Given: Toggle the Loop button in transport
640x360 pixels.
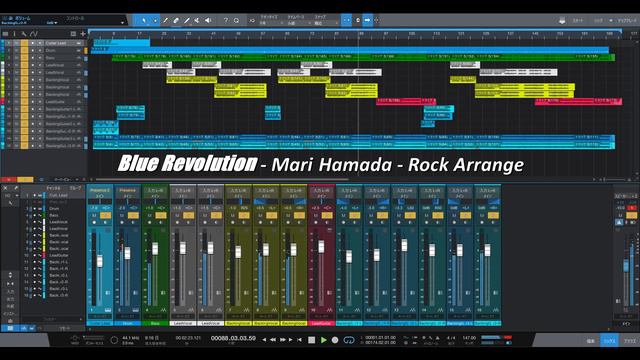Looking at the screenshot, I should [x=349, y=340].
